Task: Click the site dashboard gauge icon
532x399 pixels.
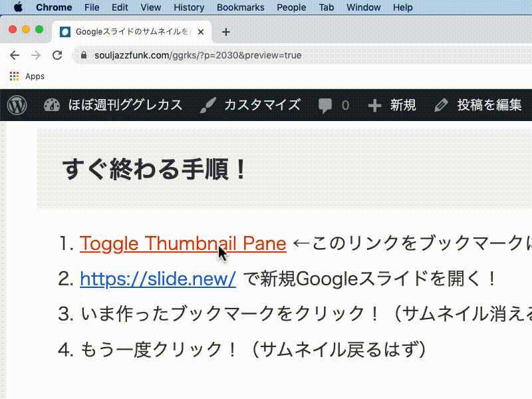Action: coord(53,104)
